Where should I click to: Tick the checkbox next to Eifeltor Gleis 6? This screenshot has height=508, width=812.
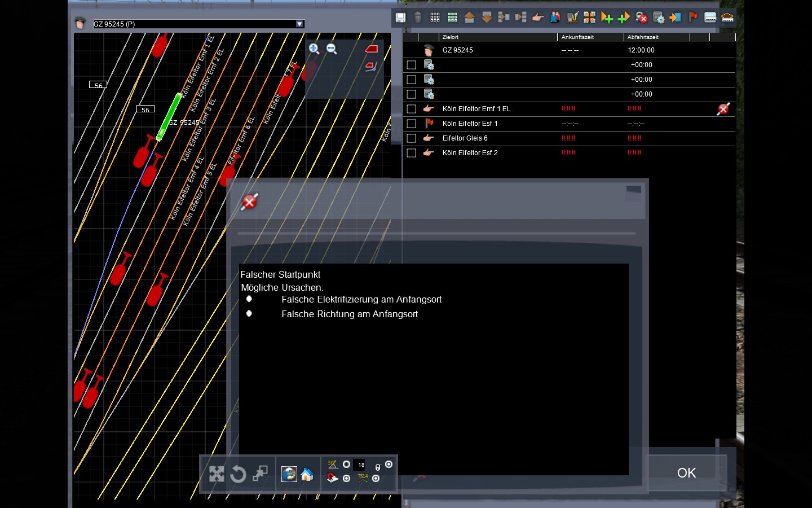[x=412, y=138]
